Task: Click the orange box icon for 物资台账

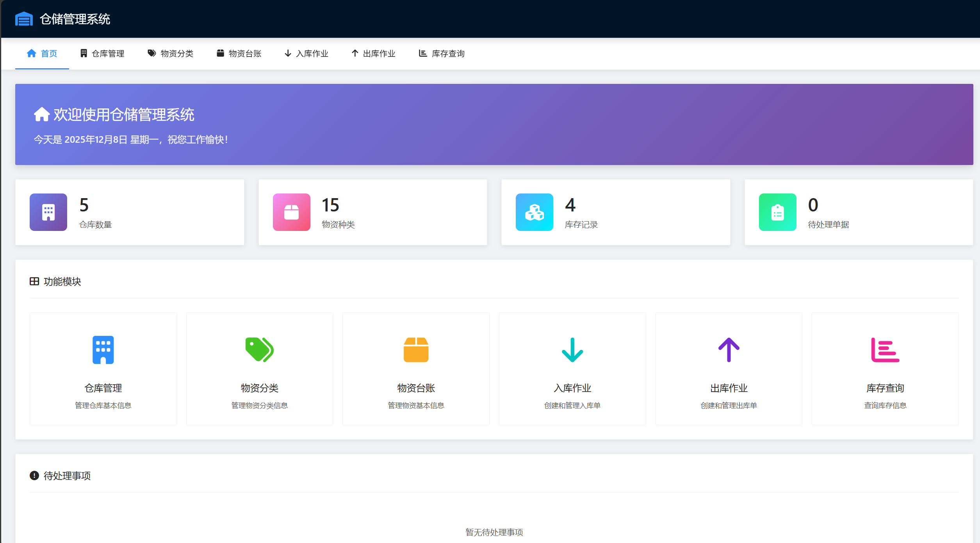Action: click(416, 350)
